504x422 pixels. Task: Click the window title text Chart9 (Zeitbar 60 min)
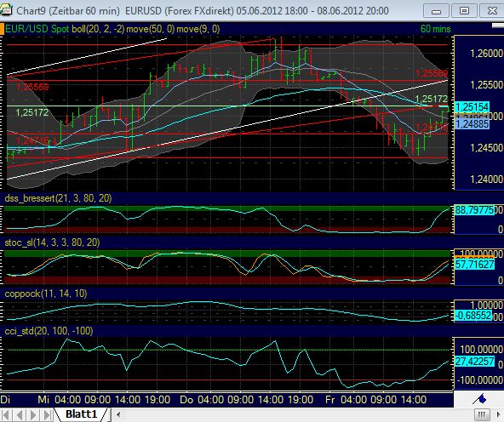coord(68,11)
